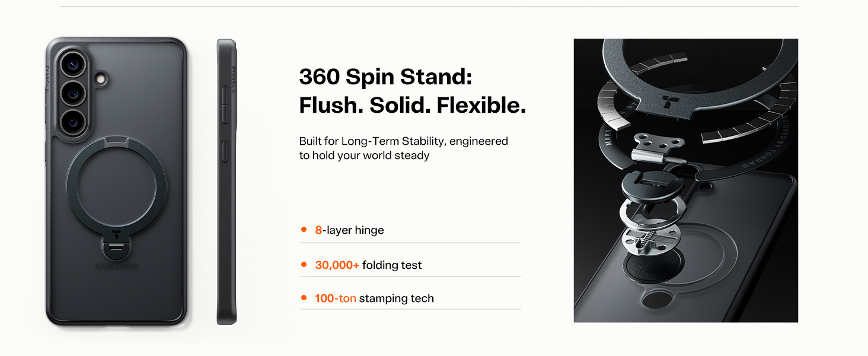This screenshot has height=356, width=868.
Task: Select the "8-layer hinge" feature text
Action: tap(349, 230)
